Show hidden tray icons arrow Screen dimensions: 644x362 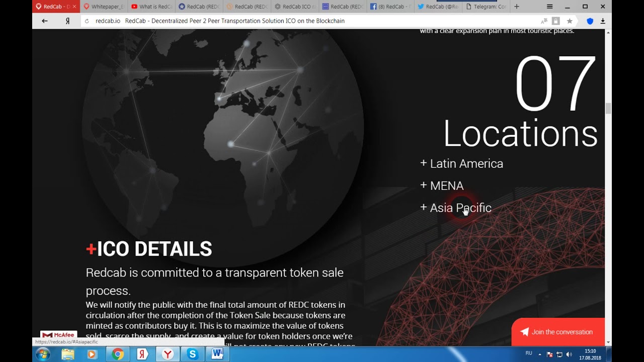click(540, 354)
